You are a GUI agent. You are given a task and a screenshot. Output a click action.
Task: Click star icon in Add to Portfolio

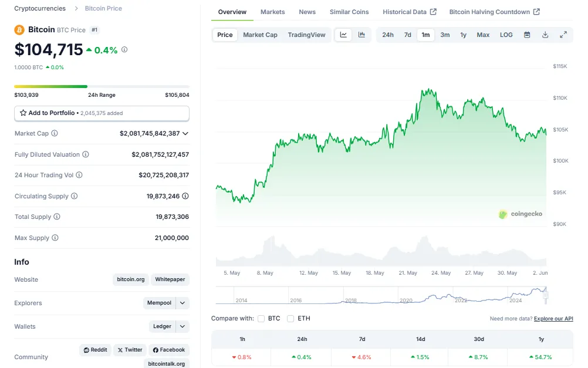(23, 113)
